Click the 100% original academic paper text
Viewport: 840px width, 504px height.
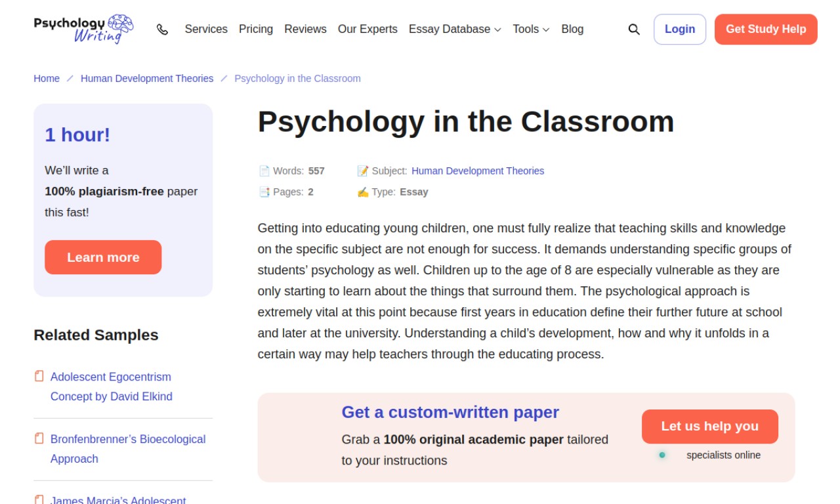474,439
